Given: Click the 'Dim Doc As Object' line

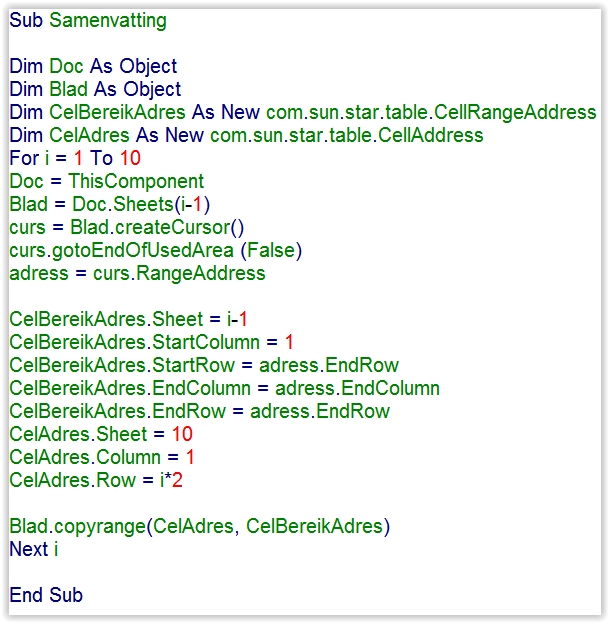Looking at the screenshot, I should pyautogui.click(x=93, y=66).
